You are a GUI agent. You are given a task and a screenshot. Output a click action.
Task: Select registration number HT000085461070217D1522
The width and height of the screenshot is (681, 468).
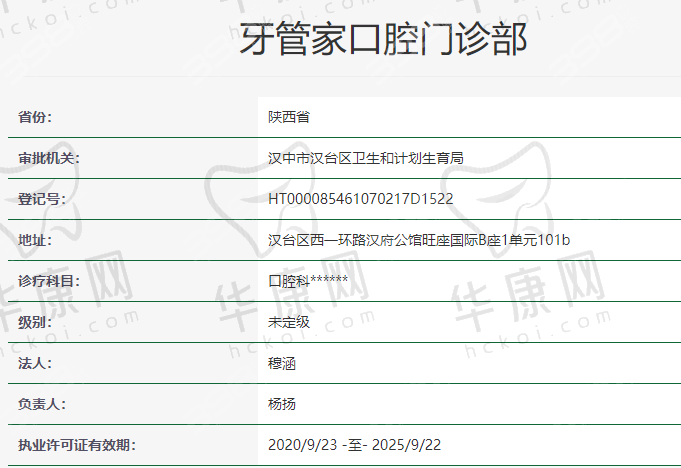tap(360, 199)
